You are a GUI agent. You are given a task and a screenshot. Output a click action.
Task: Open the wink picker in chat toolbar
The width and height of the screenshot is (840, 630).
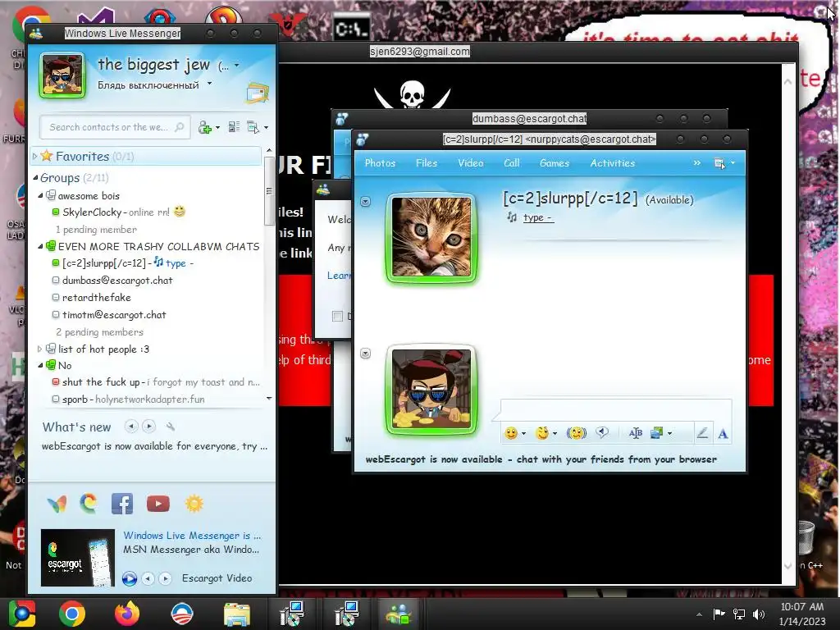point(543,433)
